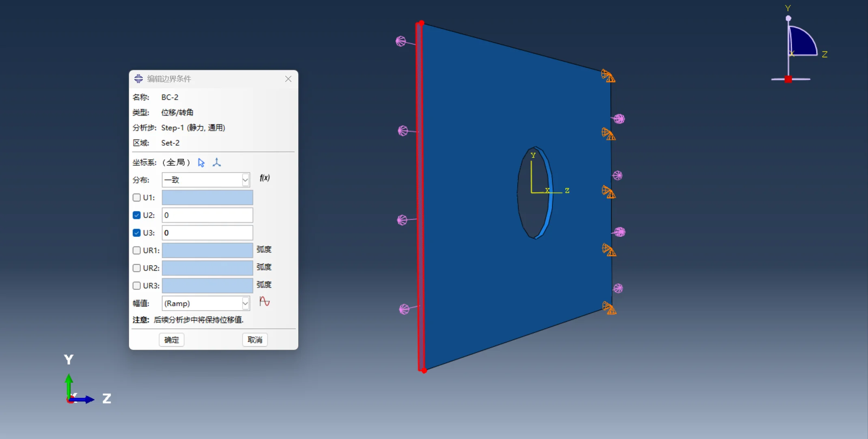
Task: Click the select coordinate system arrow icon
Action: [x=201, y=163]
